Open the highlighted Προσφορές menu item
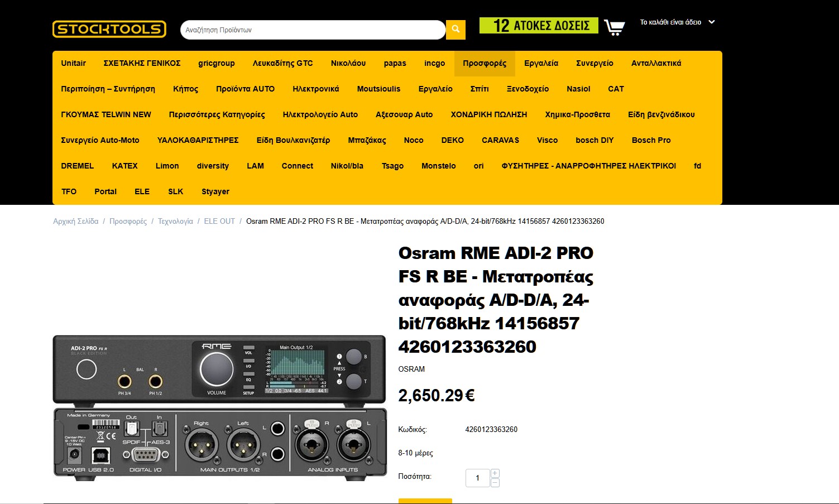Image resolution: width=839 pixels, height=504 pixels. coord(485,63)
